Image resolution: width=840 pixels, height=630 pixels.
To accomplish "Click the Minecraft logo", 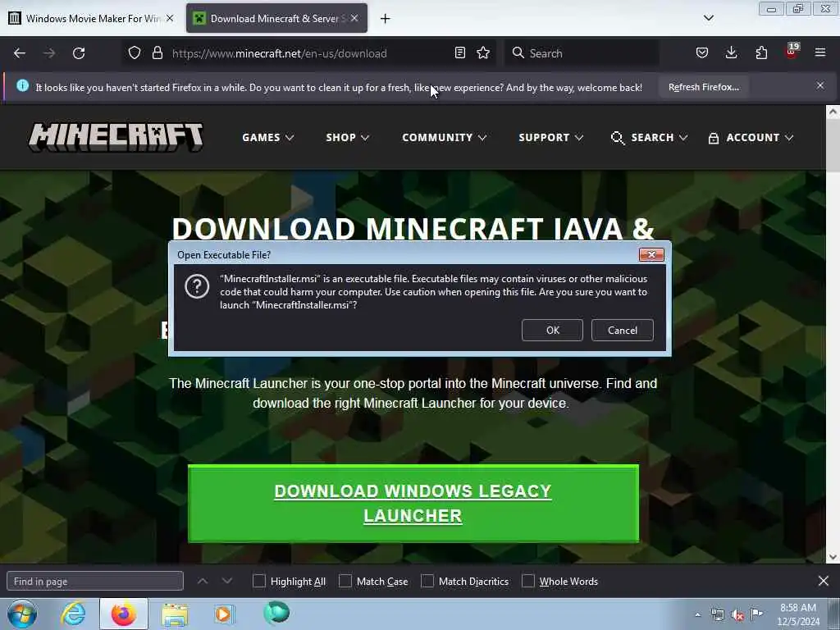I will tap(116, 137).
